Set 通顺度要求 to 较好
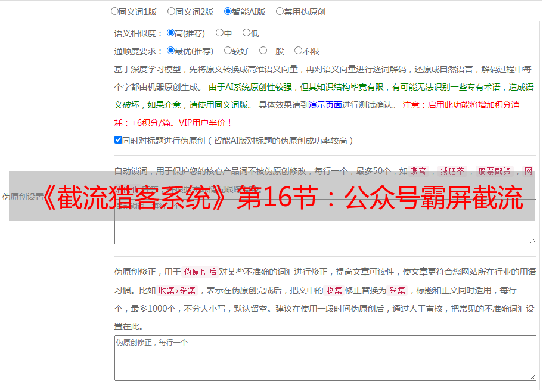Image resolution: width=543 pixels, height=392 pixels. coord(228,51)
